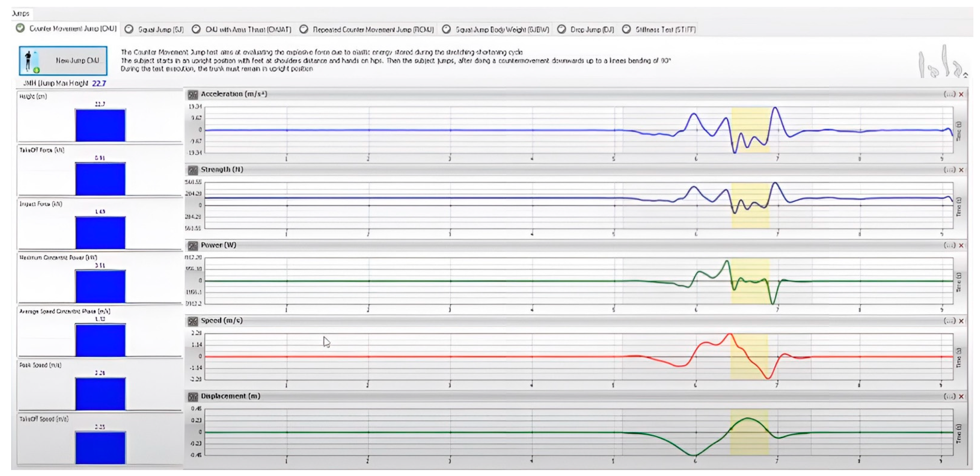Select Stiffness Test (STIFF) radio option

tap(627, 29)
